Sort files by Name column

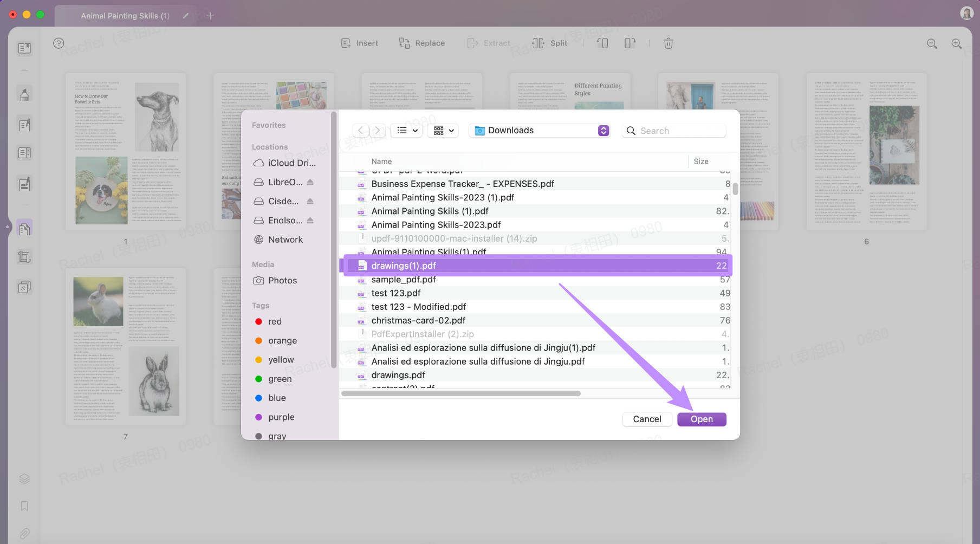point(381,161)
